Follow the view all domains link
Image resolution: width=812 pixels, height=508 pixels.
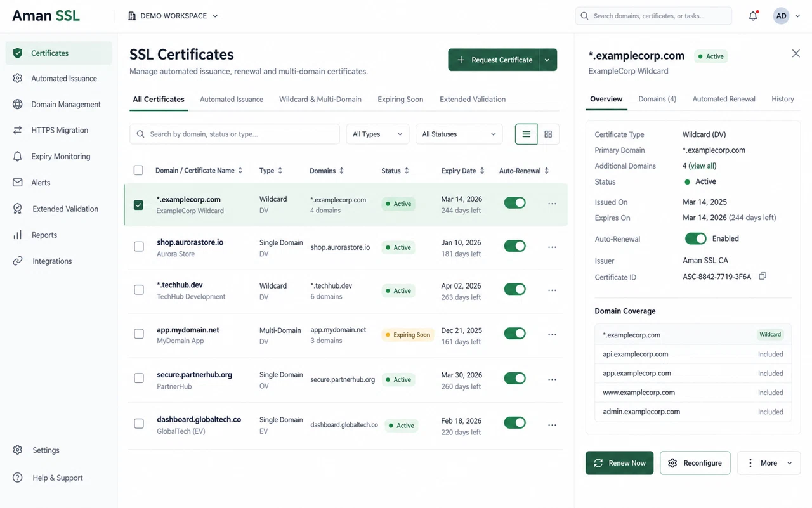702,166
